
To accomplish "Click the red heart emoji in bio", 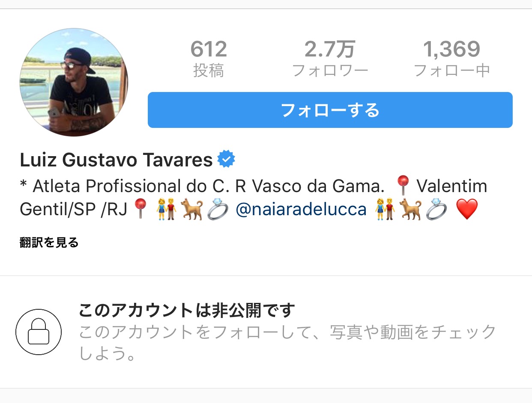I will (x=467, y=210).
